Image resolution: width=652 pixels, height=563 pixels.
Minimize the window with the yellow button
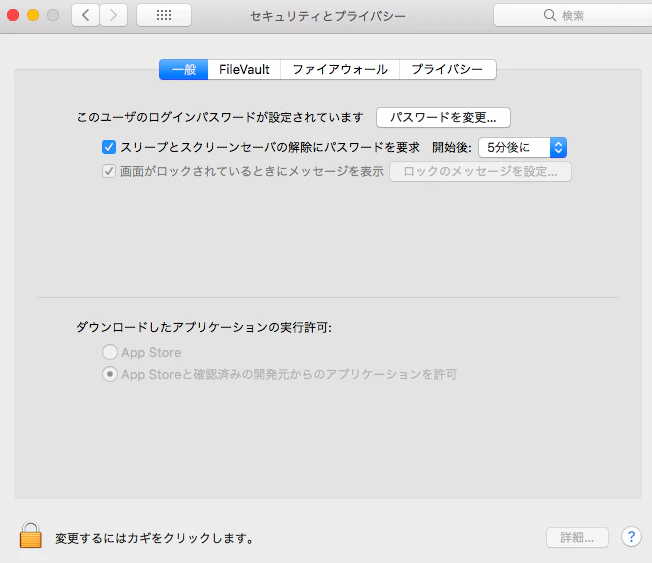pos(33,15)
